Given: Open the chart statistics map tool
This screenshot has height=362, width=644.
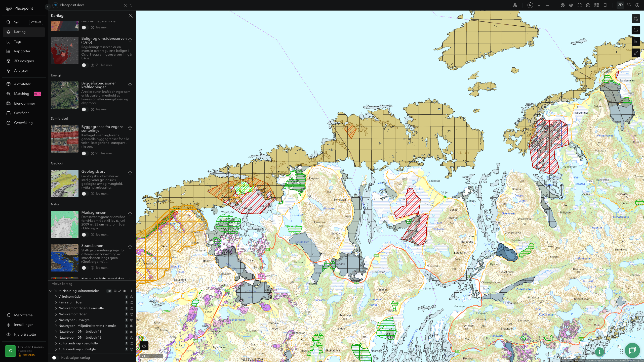Looking at the screenshot, I should click(636, 41).
